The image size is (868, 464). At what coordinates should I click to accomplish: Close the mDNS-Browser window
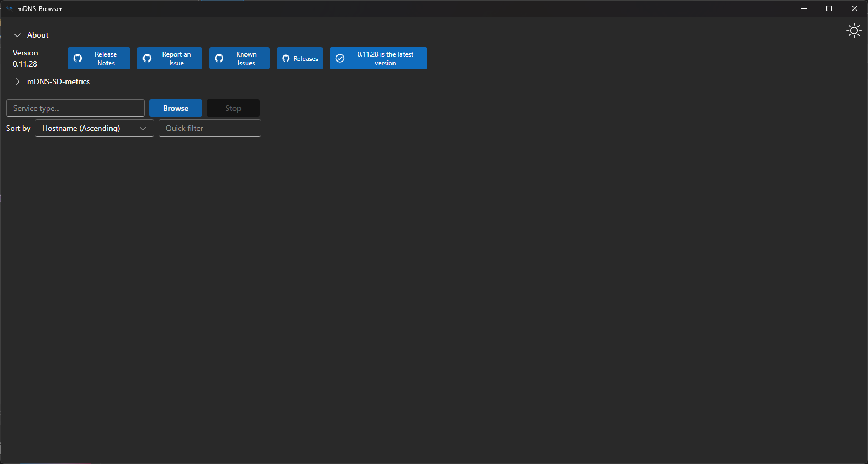(x=855, y=8)
